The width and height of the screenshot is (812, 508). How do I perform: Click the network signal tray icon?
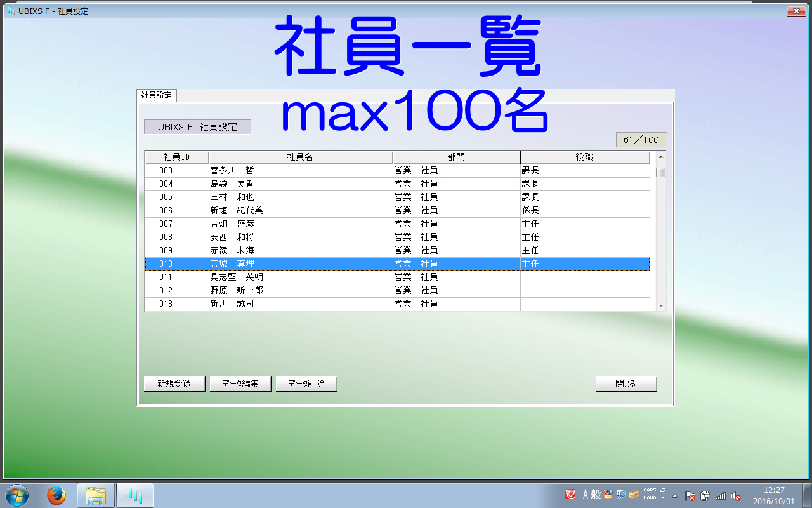[721, 496]
